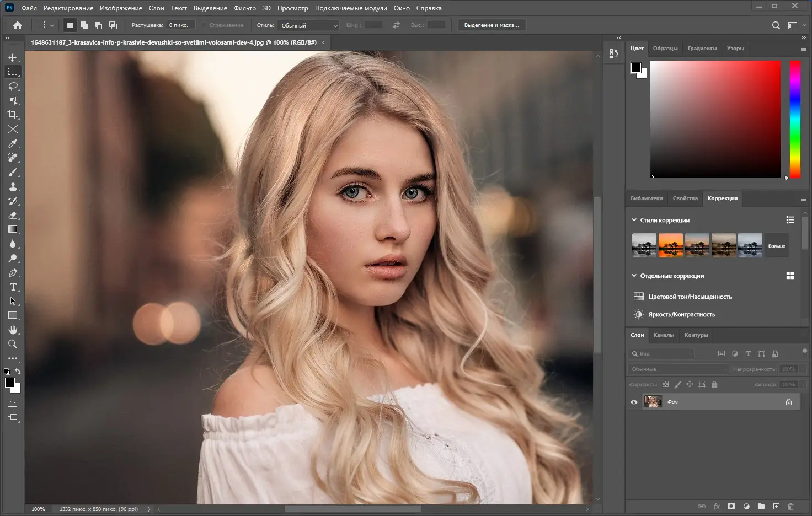The image size is (812, 516).
Task: Hide the Фон layer with eye icon
Action: (x=634, y=402)
